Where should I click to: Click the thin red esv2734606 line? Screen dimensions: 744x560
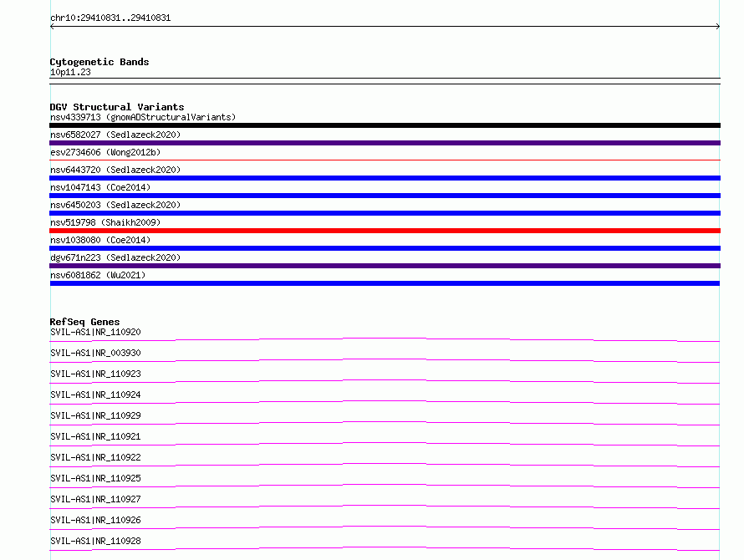[x=385, y=160]
